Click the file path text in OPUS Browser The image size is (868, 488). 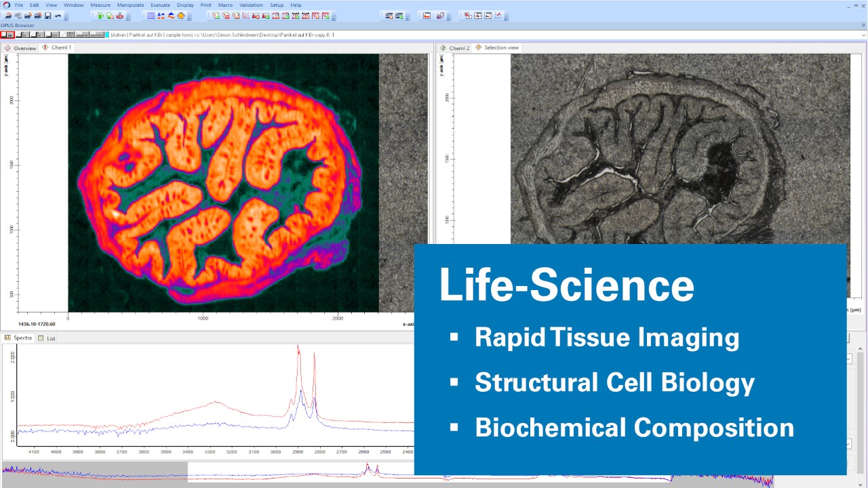pos(222,35)
